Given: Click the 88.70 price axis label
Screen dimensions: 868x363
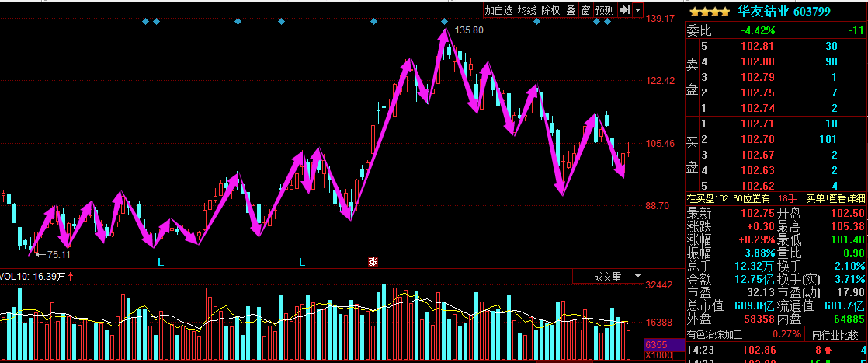Looking at the screenshot, I should 658,206.
